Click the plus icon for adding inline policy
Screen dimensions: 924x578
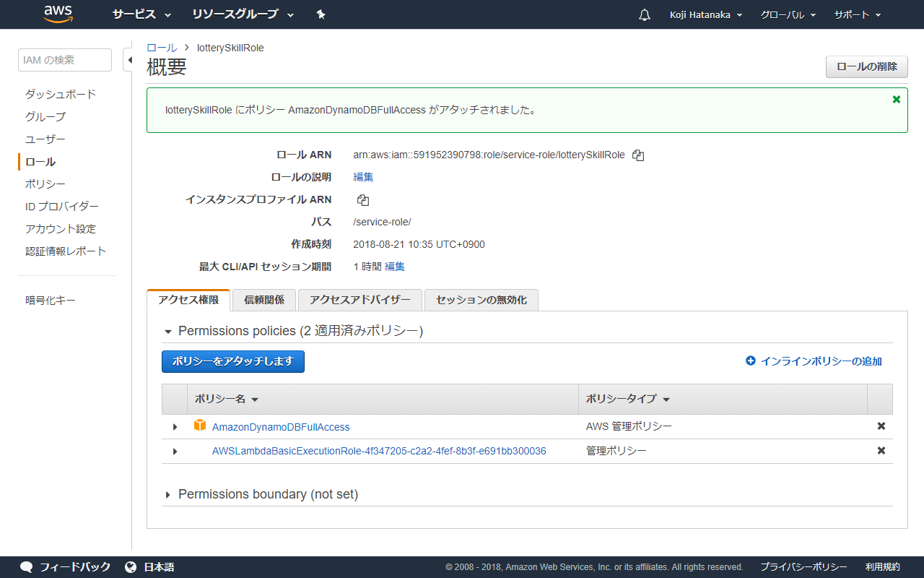click(x=751, y=361)
